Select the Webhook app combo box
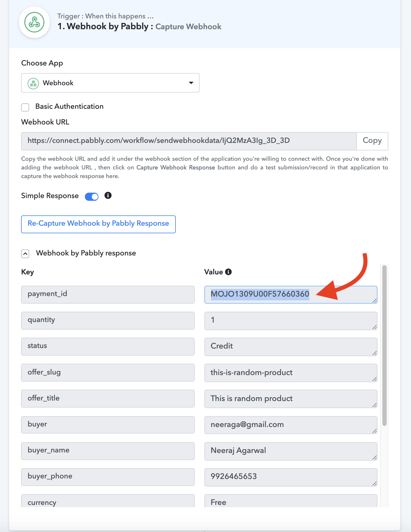411x532 pixels. pos(110,83)
